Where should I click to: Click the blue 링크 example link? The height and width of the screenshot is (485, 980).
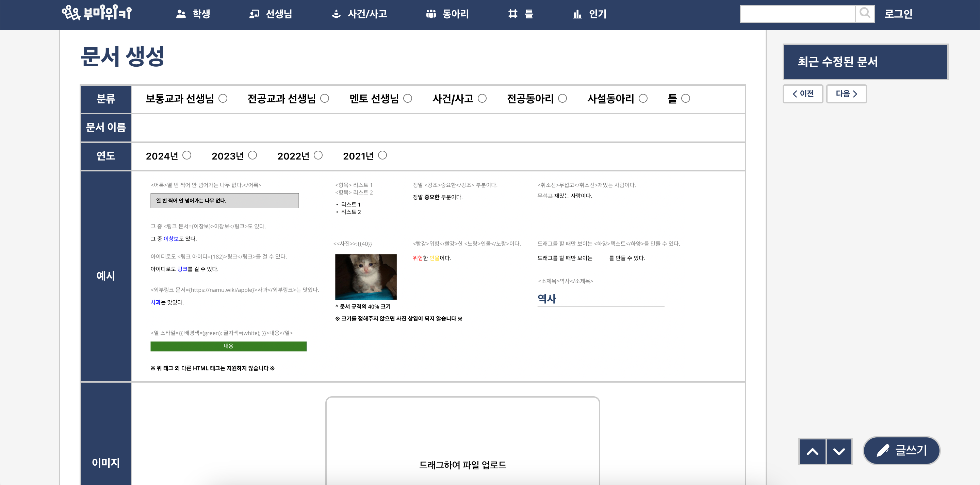pyautogui.click(x=182, y=269)
